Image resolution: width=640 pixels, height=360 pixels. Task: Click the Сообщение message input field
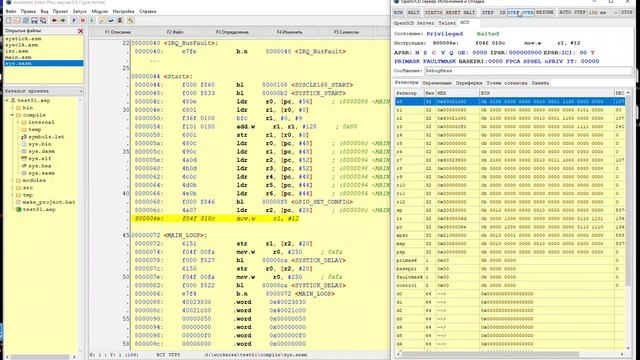coord(528,71)
